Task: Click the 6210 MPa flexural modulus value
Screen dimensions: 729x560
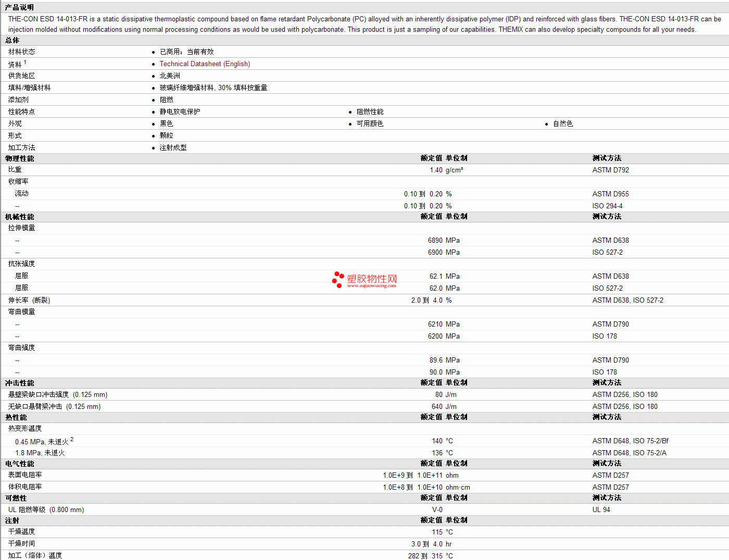Action: [444, 324]
